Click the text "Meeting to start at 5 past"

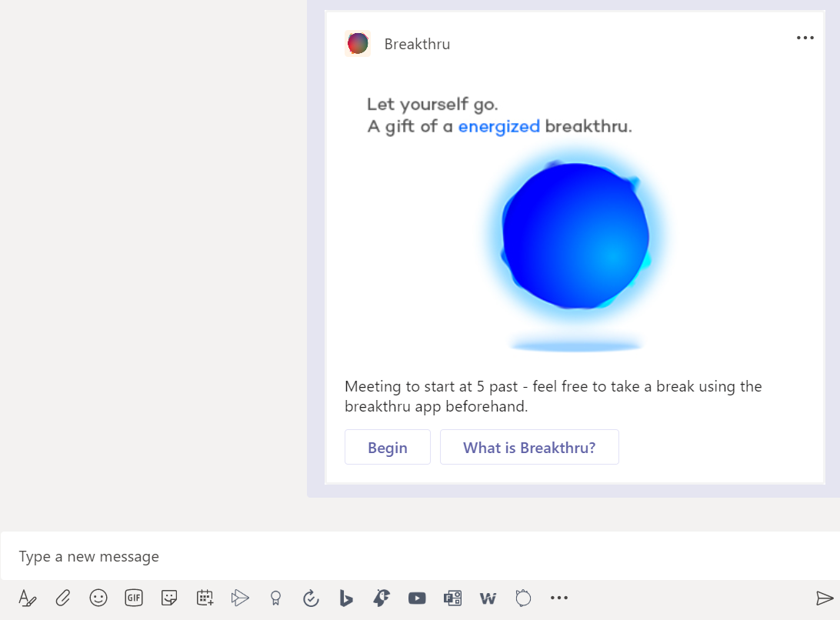[432, 386]
